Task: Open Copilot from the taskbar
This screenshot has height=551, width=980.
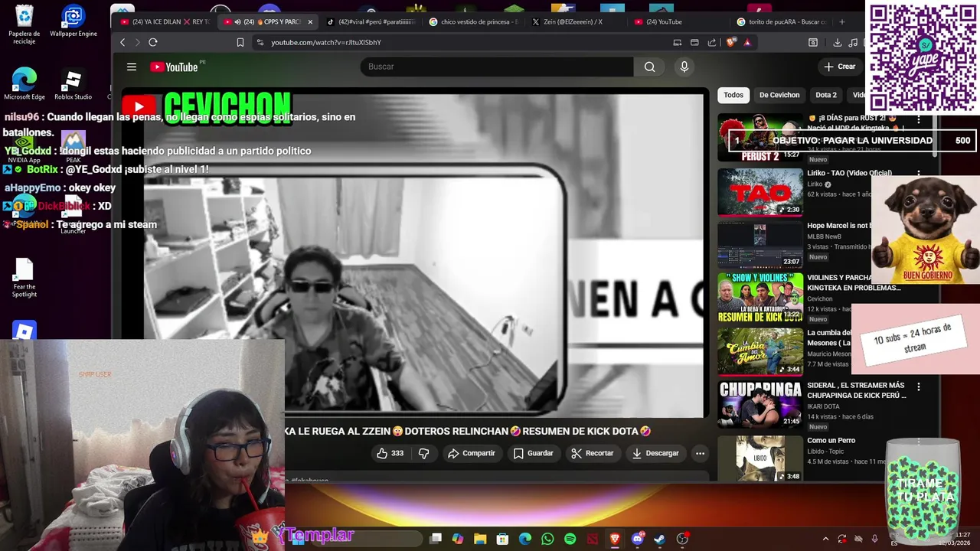Action: pyautogui.click(x=458, y=539)
